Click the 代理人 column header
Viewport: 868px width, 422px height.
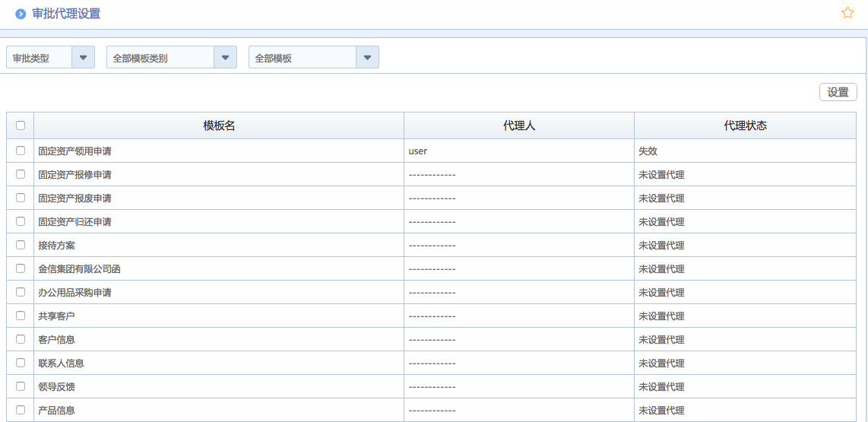tap(519, 126)
